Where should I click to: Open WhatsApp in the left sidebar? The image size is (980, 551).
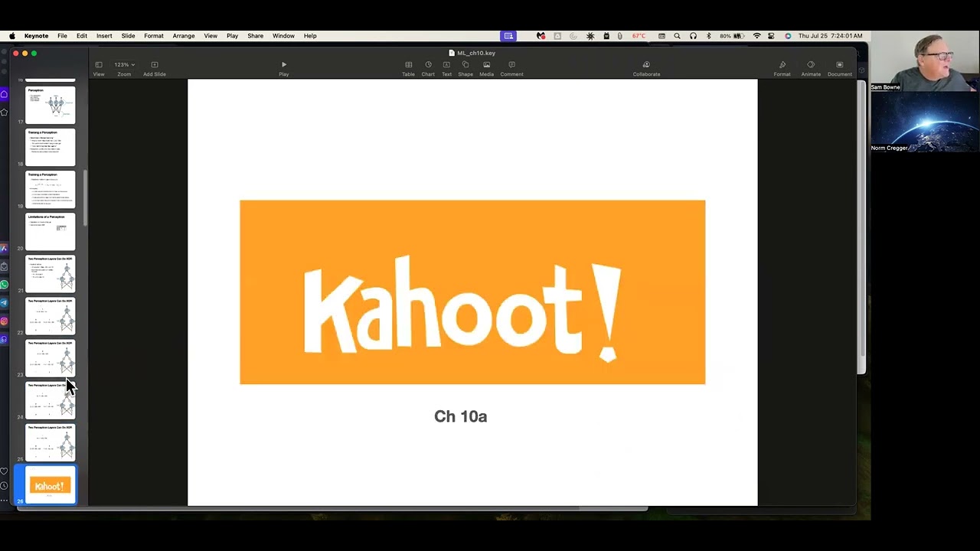tap(4, 285)
